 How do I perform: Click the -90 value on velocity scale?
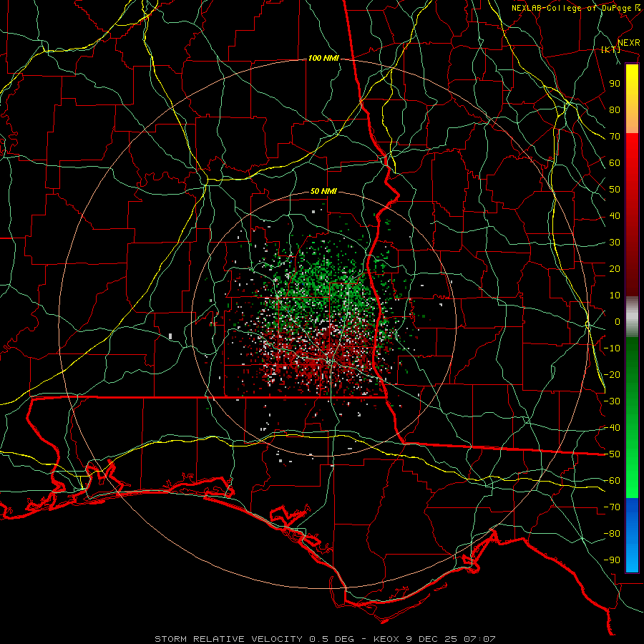612,560
